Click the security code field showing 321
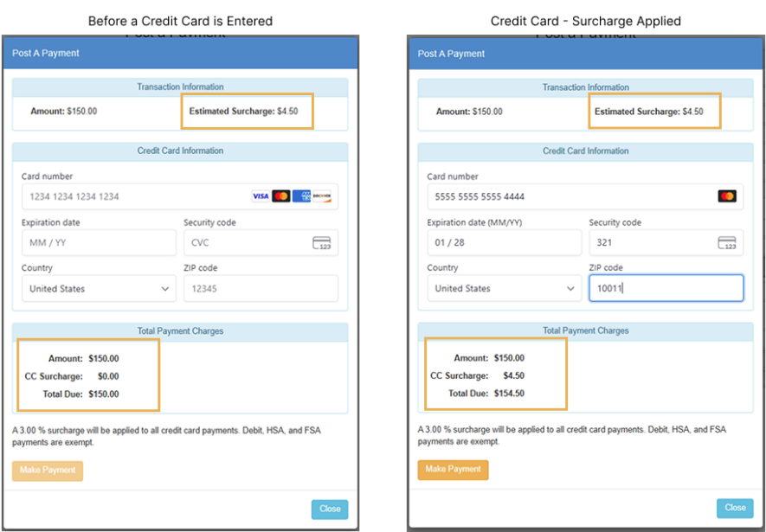 click(666, 242)
